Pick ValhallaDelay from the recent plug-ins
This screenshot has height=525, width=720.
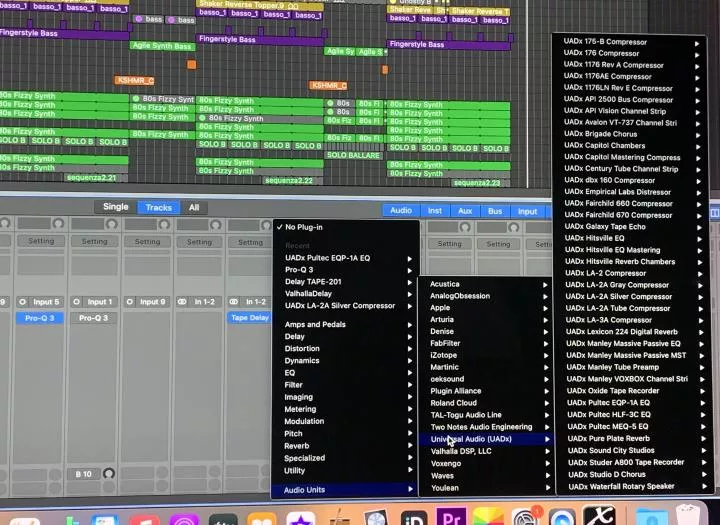pyautogui.click(x=308, y=294)
